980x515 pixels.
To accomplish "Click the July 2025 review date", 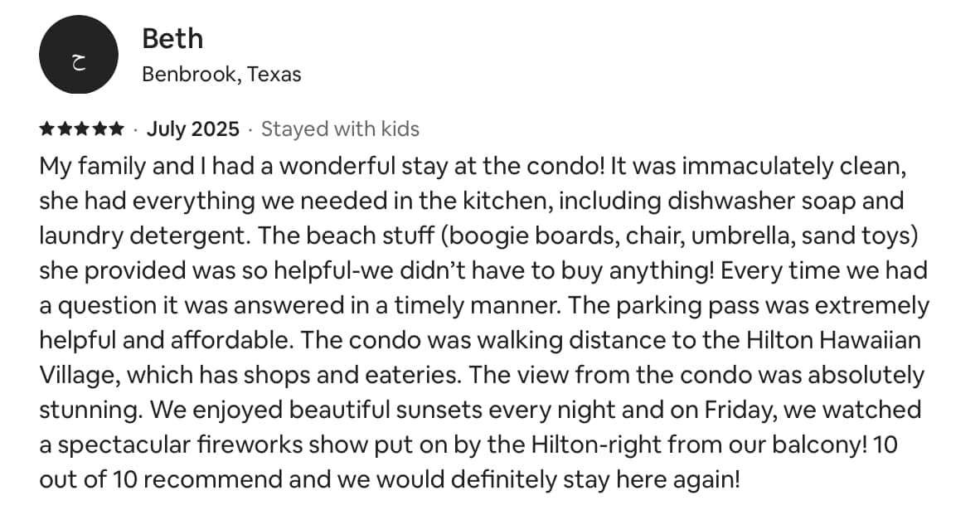I will (192, 129).
